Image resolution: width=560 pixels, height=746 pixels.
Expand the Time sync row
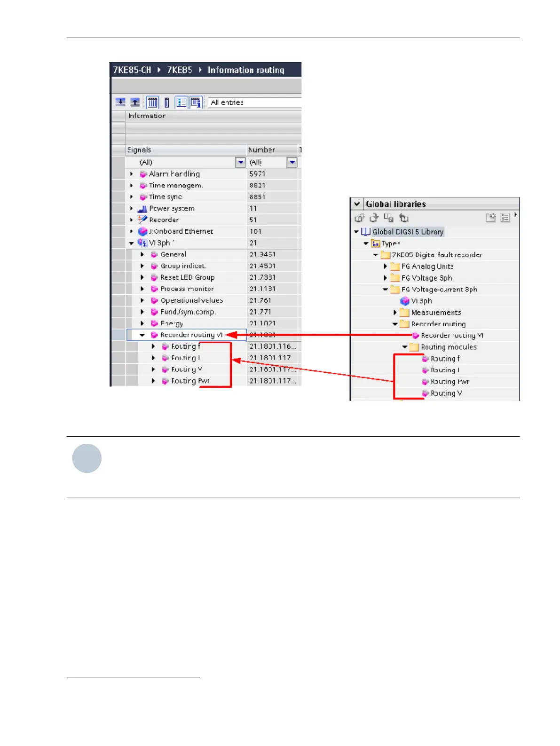click(x=132, y=197)
